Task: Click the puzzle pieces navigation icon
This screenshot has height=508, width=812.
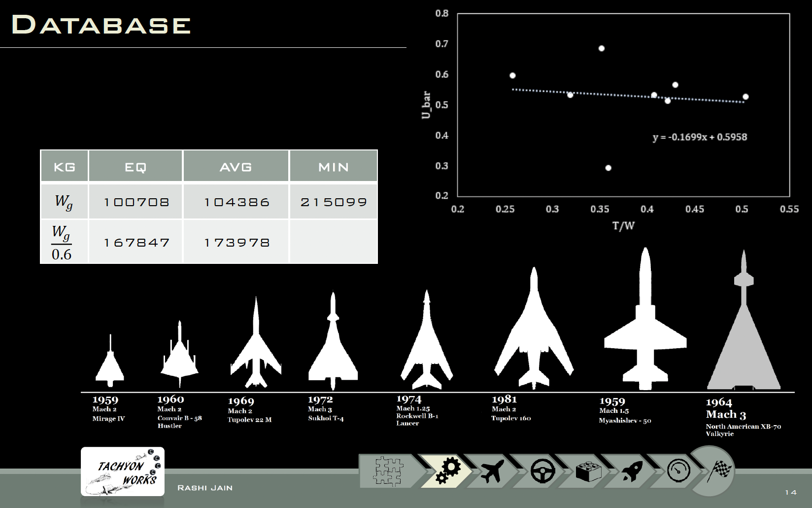Action: tap(388, 471)
